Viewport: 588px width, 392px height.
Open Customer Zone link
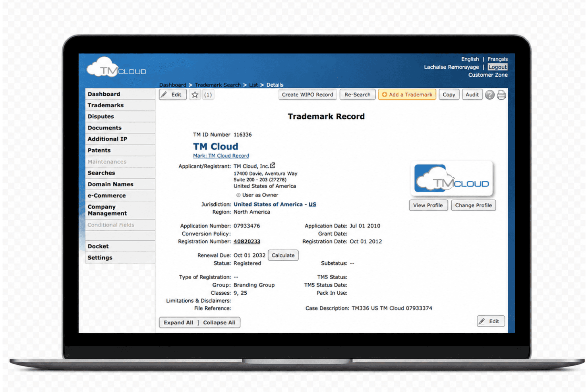488,75
